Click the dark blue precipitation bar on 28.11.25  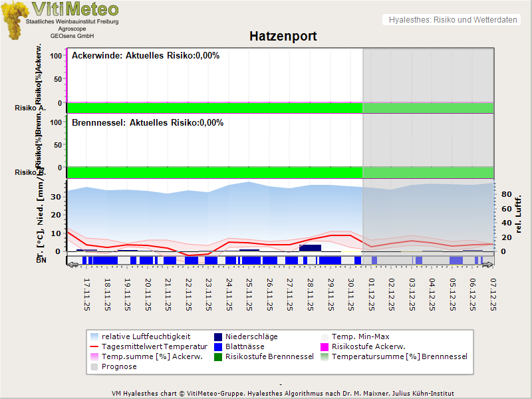click(x=310, y=248)
